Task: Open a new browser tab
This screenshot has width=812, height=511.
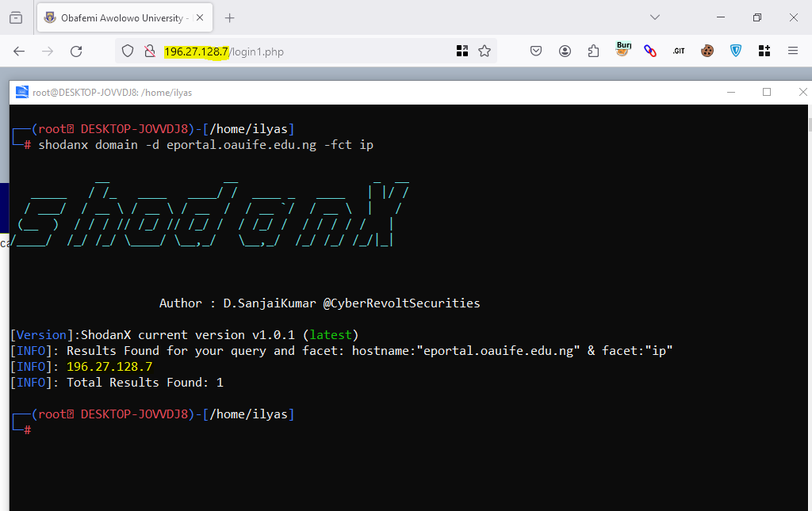Action: point(229,18)
